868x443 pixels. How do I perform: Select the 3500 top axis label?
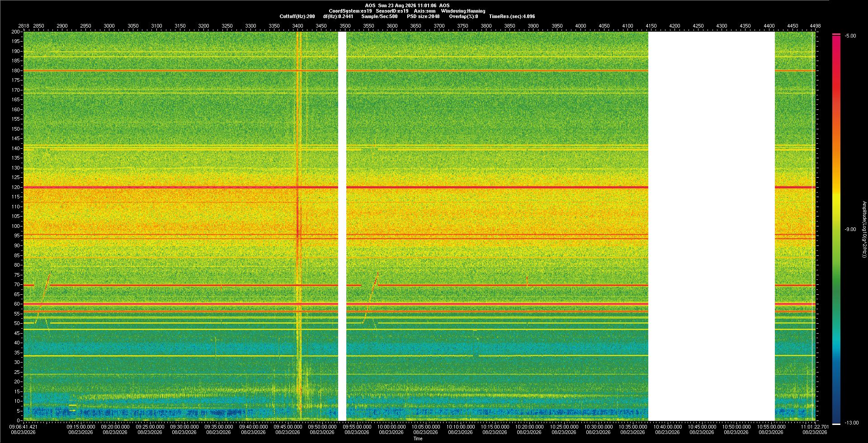click(x=345, y=26)
